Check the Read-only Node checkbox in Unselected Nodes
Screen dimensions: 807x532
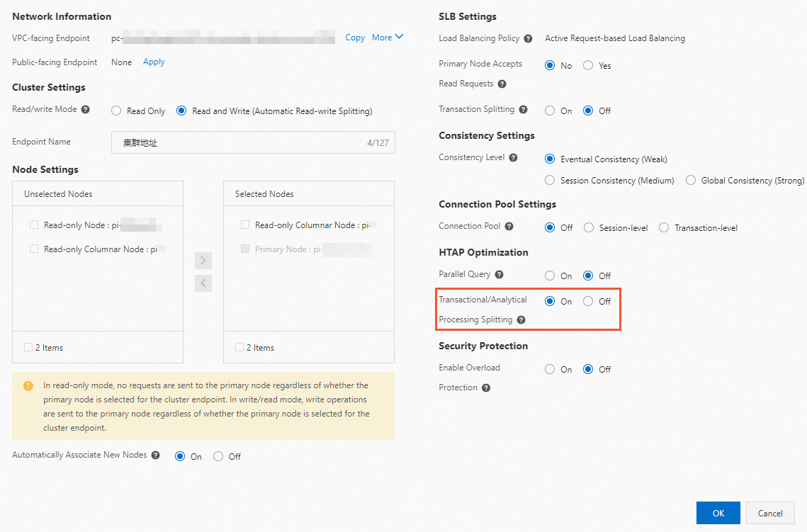coord(34,225)
